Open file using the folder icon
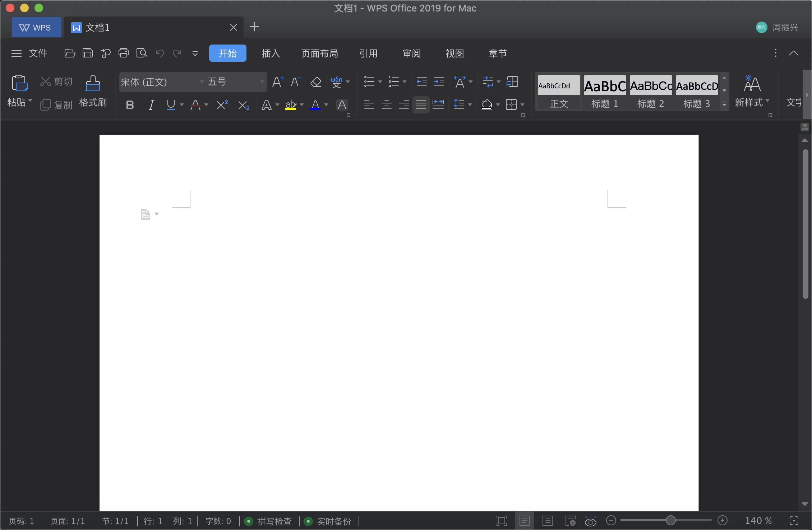 pyautogui.click(x=70, y=54)
